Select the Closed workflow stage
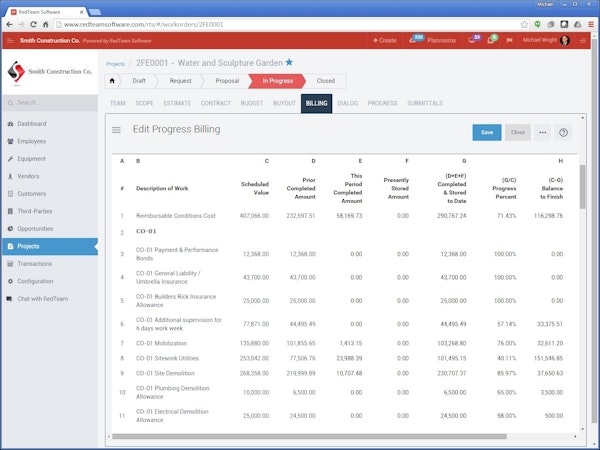The height and width of the screenshot is (450, 600). [x=326, y=81]
